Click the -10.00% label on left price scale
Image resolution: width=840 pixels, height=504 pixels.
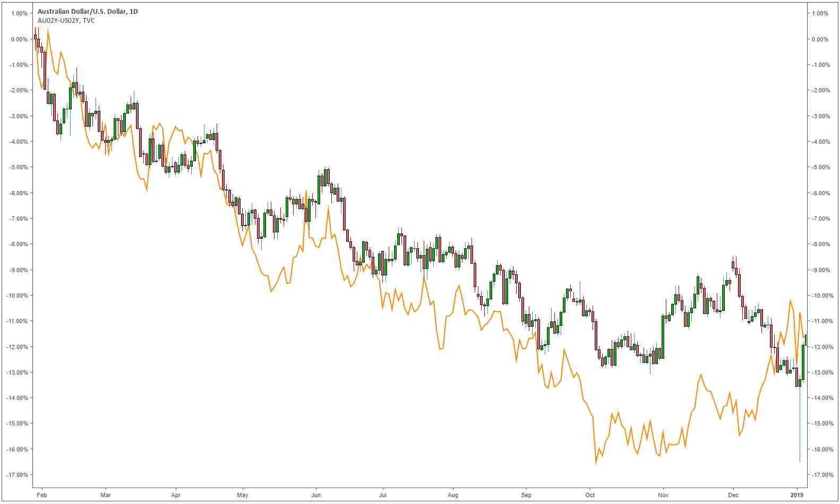(x=17, y=296)
